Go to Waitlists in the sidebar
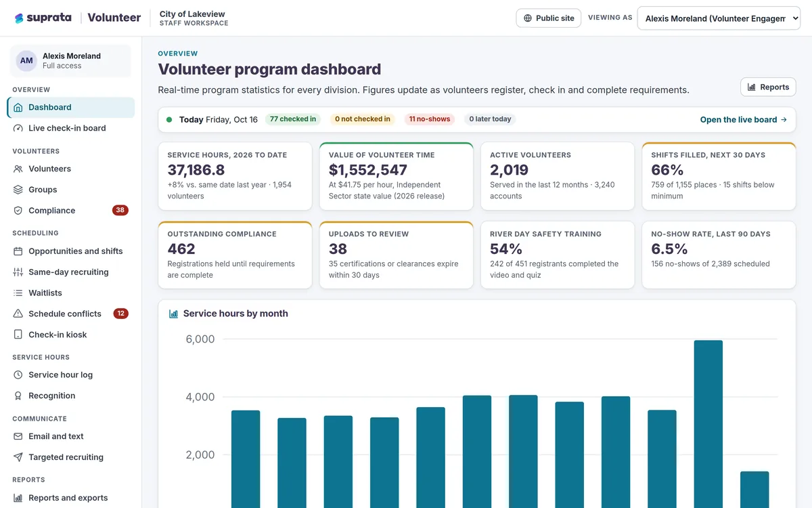The width and height of the screenshot is (812, 508). [71, 293]
